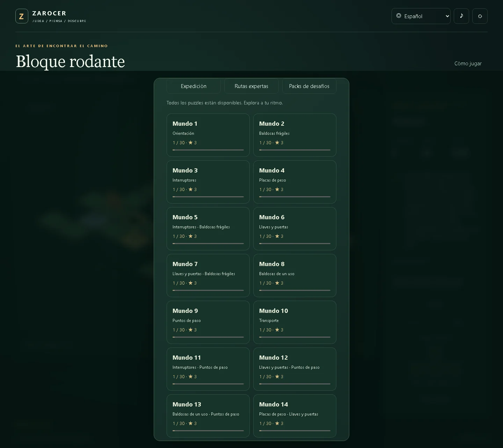The image size is (503, 448).
Task: Select the Mundo 14 card
Action: (x=295, y=416)
